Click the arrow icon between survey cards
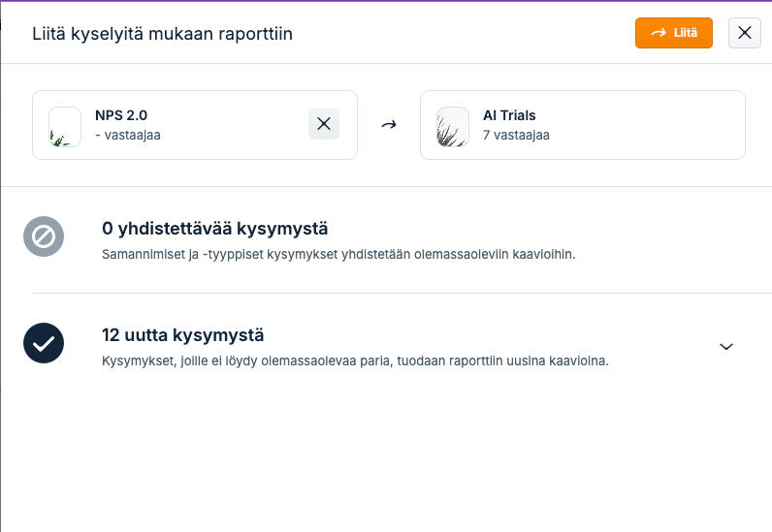This screenshot has height=532, width=772. [389, 125]
